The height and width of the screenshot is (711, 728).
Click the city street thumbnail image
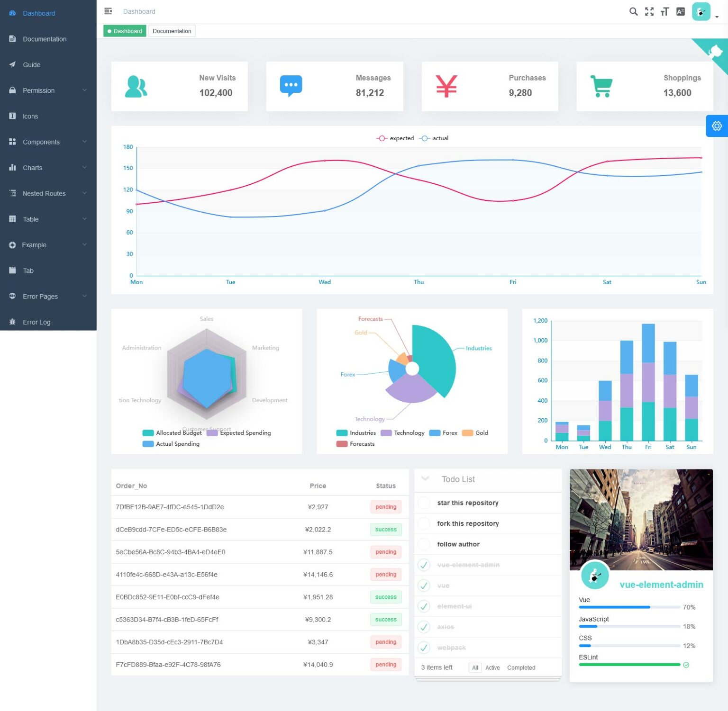pos(641,520)
